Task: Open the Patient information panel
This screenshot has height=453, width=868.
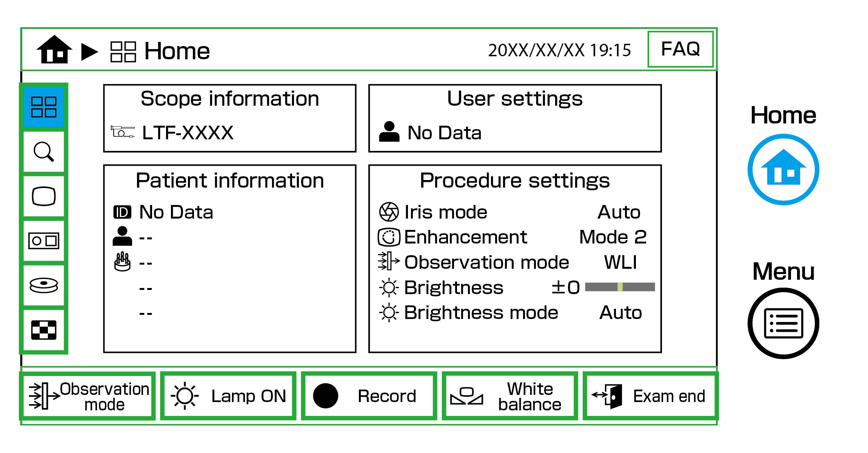Action: pyautogui.click(x=229, y=259)
